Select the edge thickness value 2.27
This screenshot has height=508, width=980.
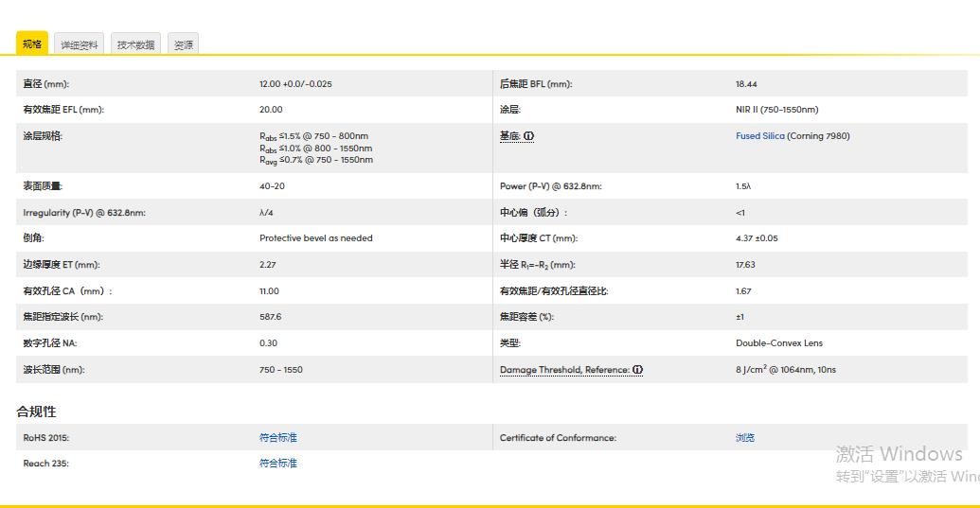click(x=268, y=265)
